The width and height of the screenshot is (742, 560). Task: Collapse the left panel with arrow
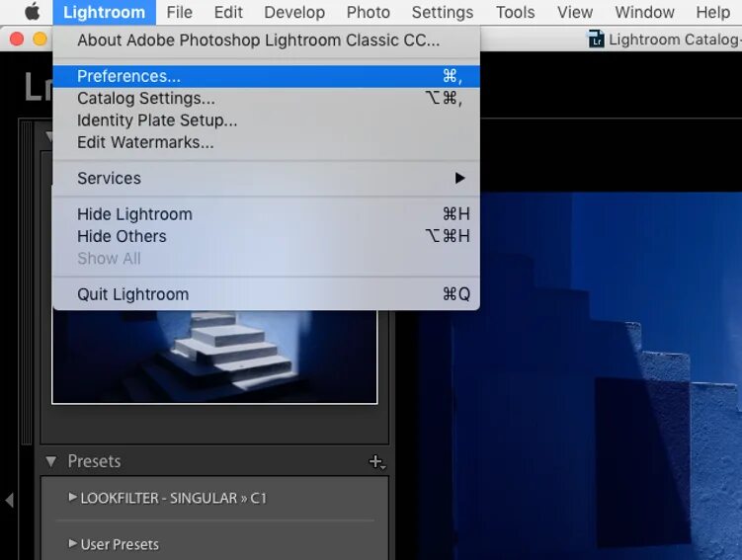point(9,500)
